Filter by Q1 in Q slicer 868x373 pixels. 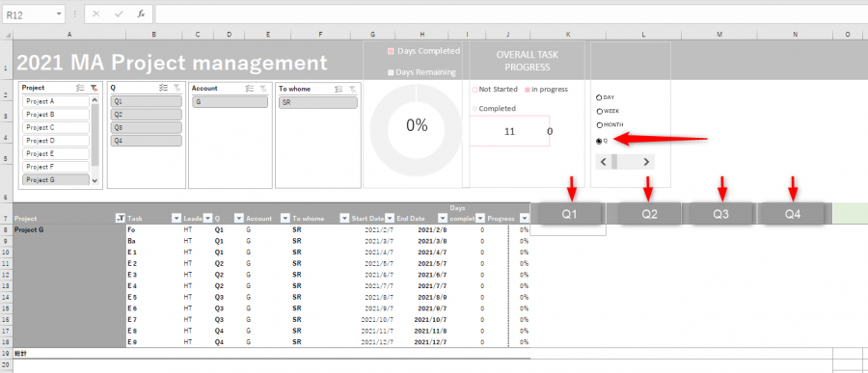[x=147, y=101]
